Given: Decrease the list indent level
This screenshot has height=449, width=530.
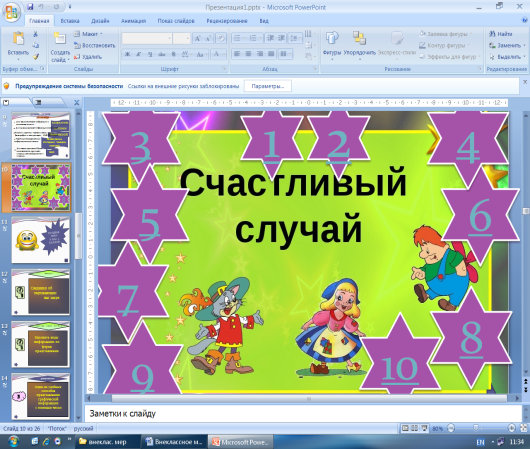Looking at the screenshot, I should pos(270,38).
